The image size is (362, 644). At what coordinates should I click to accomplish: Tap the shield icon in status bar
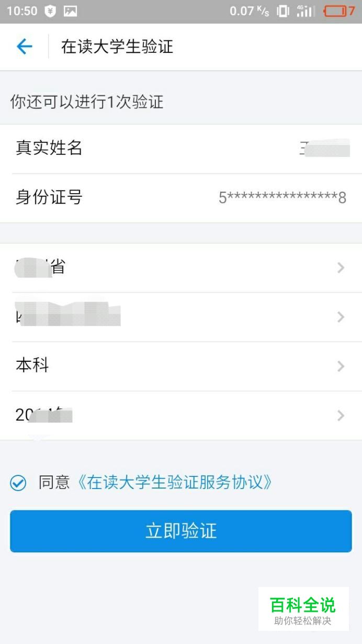(50, 11)
